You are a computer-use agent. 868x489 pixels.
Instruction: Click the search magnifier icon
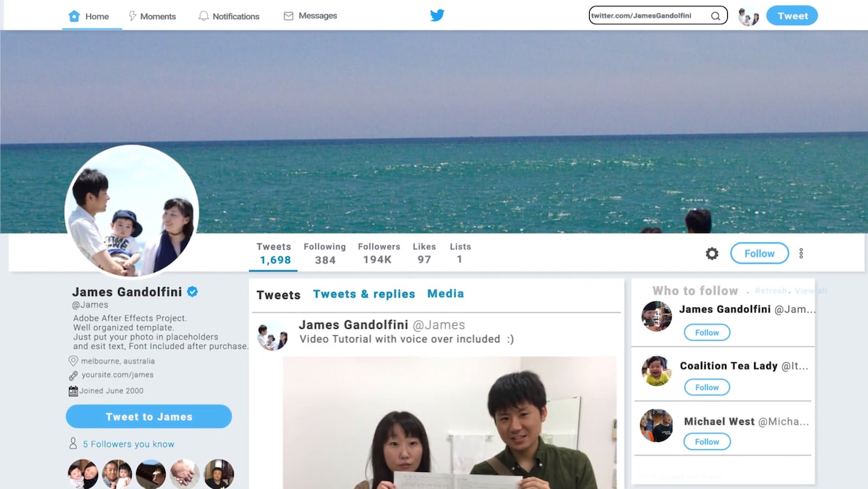coord(715,16)
